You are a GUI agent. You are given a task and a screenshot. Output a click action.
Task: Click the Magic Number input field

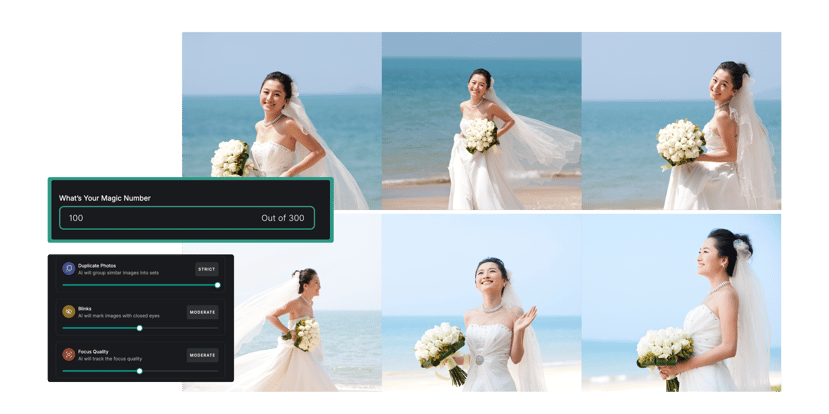click(187, 218)
